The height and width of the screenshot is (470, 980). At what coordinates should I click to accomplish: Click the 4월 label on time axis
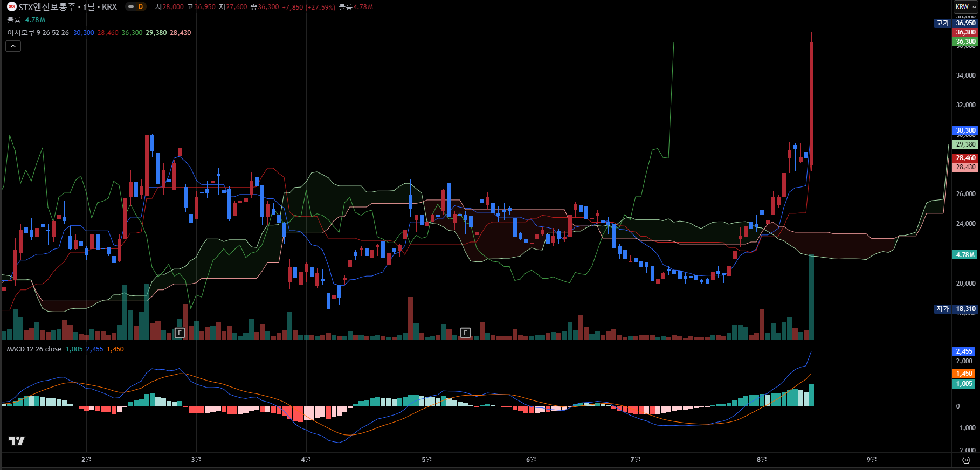click(x=306, y=460)
